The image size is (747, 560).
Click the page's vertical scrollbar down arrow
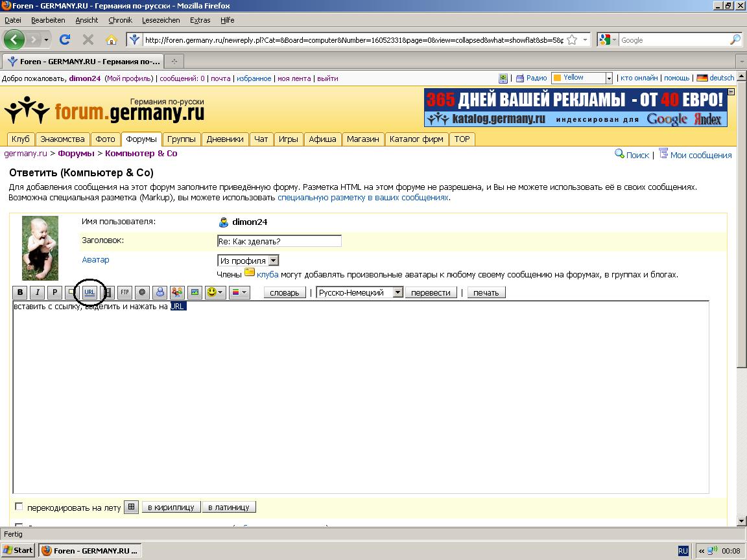742,520
